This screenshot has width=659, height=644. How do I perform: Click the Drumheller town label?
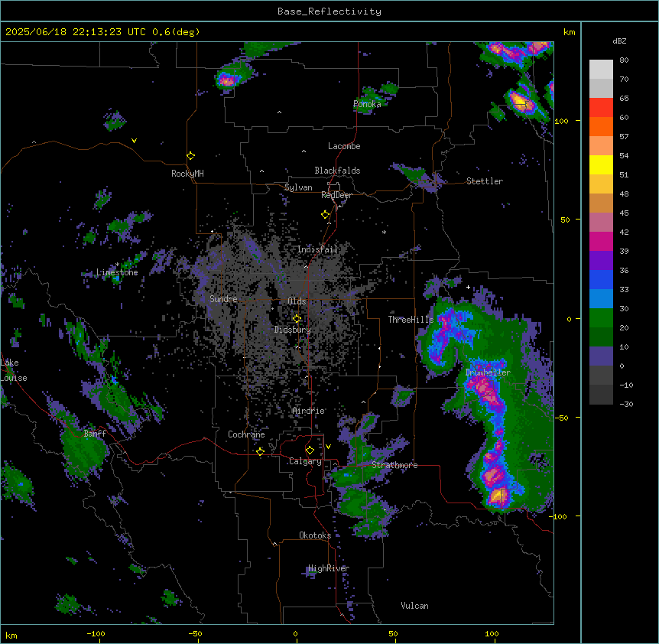click(x=488, y=372)
